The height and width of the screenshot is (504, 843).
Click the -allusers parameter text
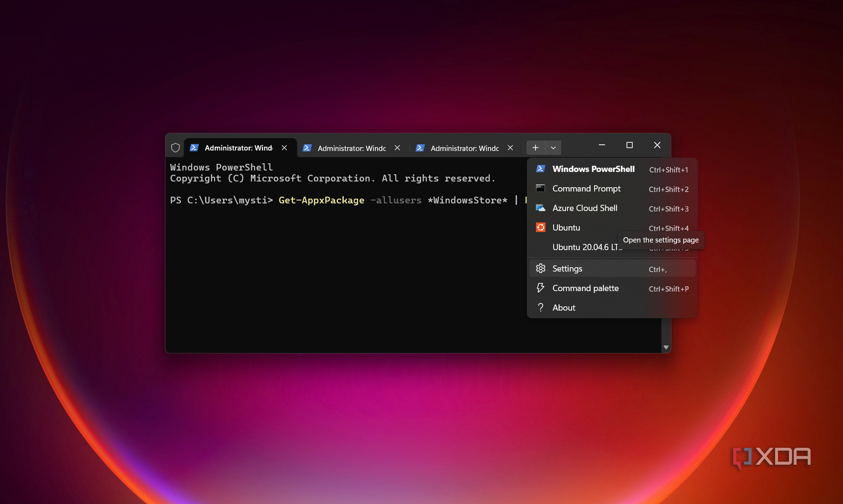(396, 200)
